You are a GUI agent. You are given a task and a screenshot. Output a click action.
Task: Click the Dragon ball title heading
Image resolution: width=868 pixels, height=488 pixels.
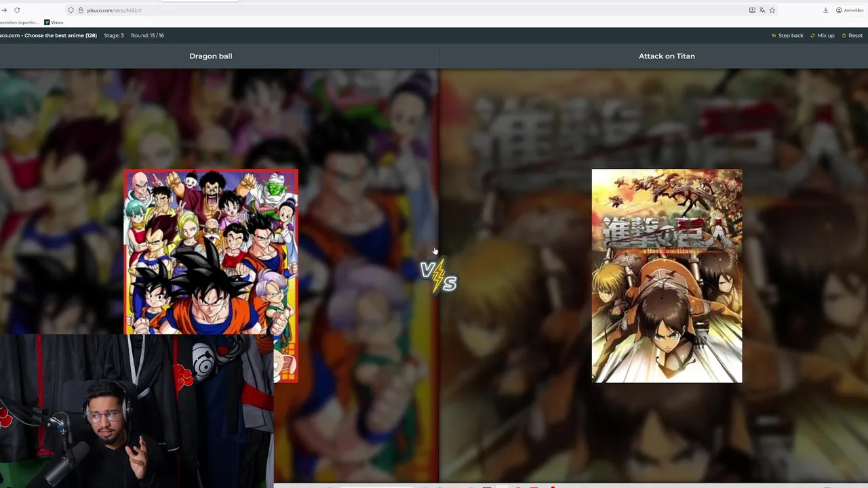pos(211,56)
